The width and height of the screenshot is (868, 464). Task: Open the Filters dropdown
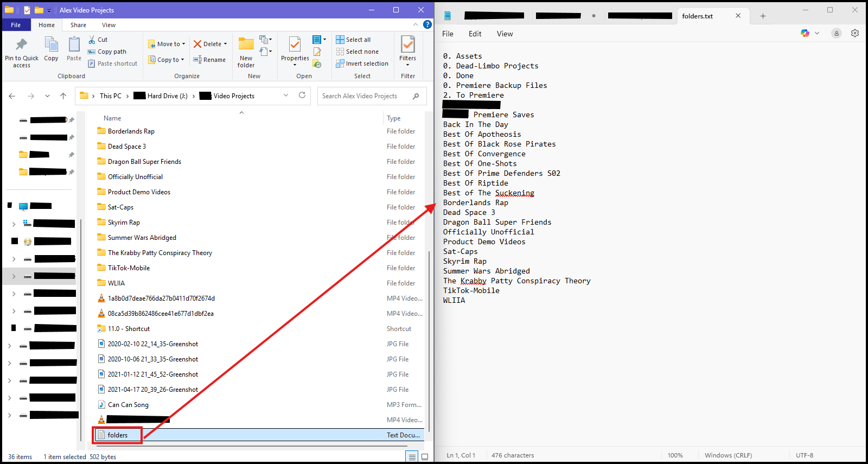407,52
